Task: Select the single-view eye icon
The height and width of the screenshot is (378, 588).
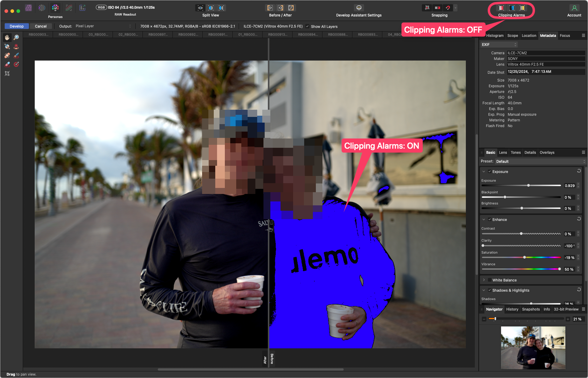Action: [200, 8]
